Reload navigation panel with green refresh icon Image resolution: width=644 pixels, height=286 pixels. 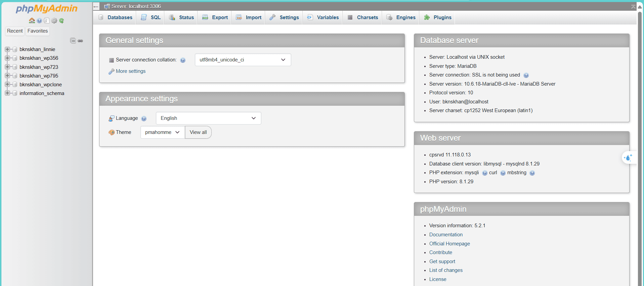click(x=61, y=20)
